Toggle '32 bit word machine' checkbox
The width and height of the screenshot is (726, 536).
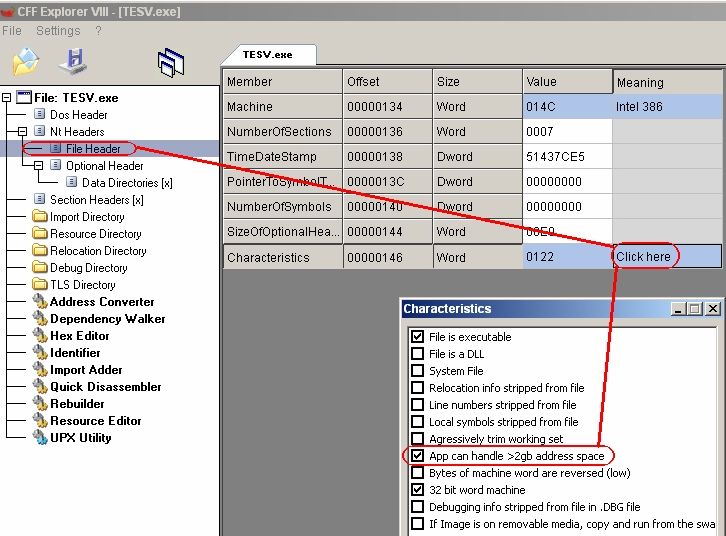[418, 490]
